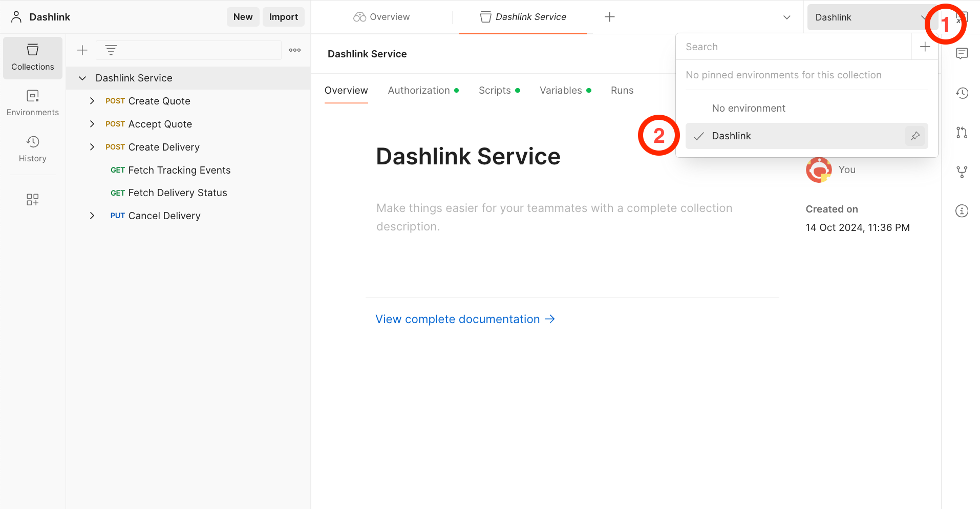
Task: Expand the Create Quote request
Action: [92, 101]
